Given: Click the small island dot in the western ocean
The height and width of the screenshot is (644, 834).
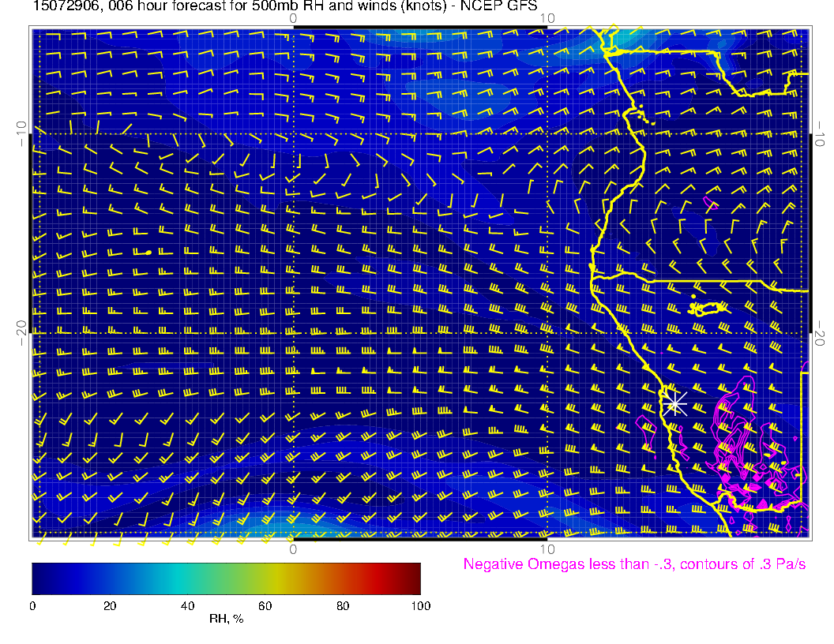Looking at the screenshot, I should pyautogui.click(x=148, y=253).
